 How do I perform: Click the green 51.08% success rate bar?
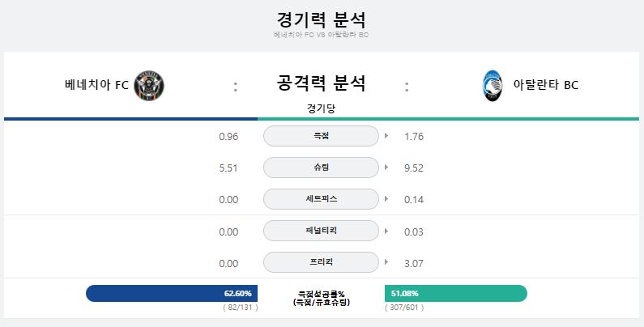pos(456,293)
